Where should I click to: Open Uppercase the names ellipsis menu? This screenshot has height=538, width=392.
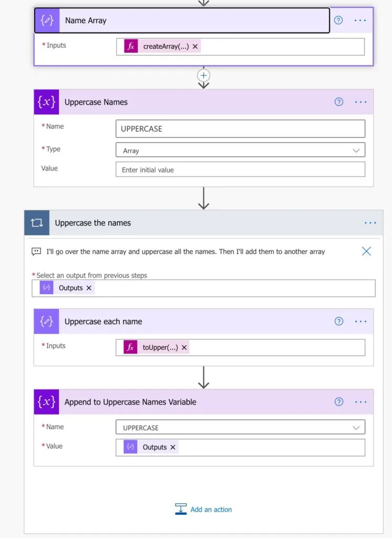coord(370,223)
